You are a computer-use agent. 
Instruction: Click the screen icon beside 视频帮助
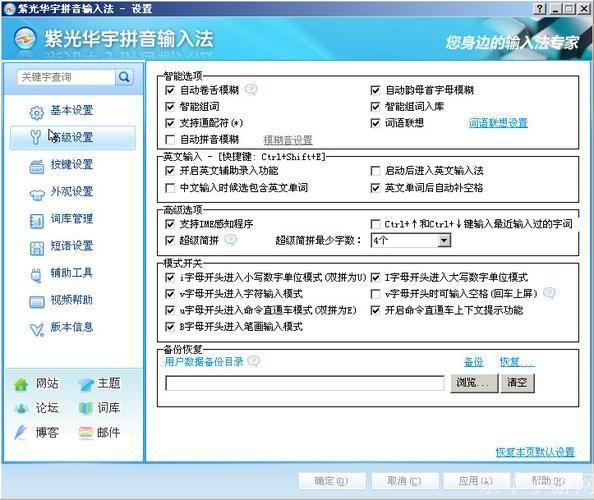37,302
